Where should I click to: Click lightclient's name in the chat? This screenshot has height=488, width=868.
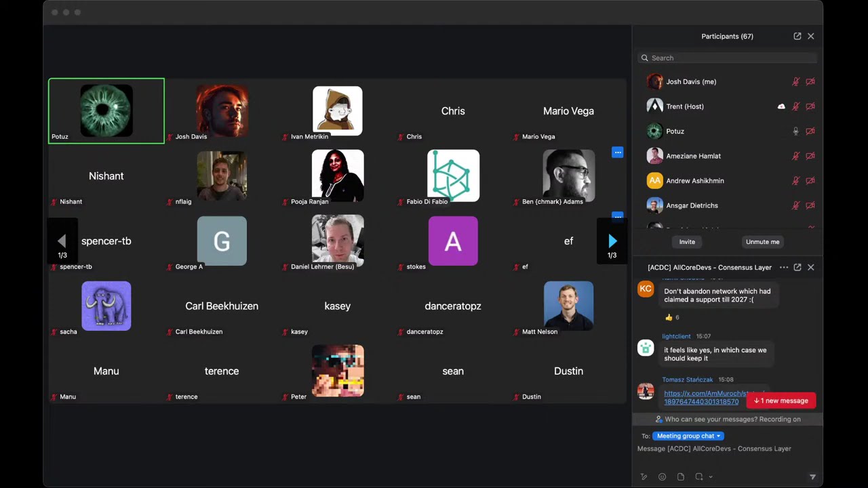(x=677, y=336)
